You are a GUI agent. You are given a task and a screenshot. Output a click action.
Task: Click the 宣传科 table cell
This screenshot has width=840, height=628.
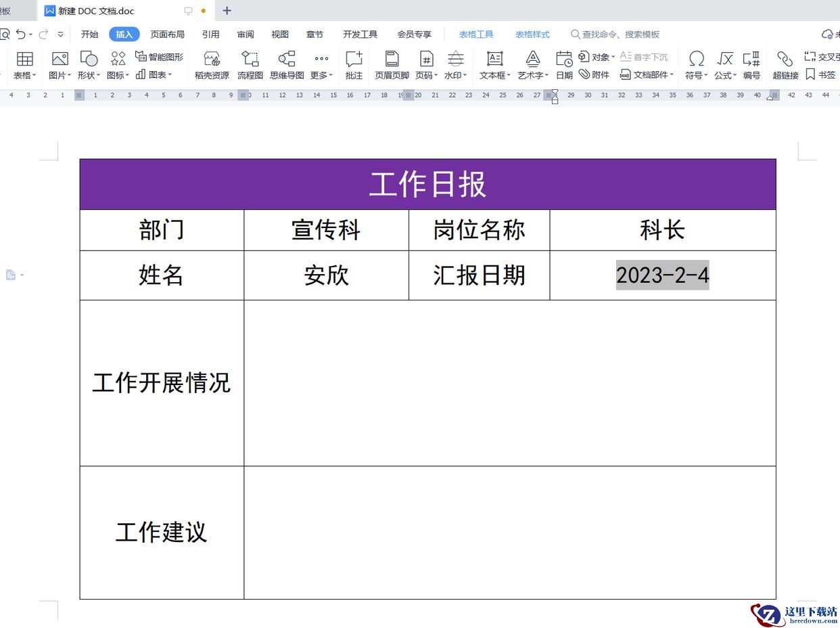pyautogui.click(x=326, y=230)
